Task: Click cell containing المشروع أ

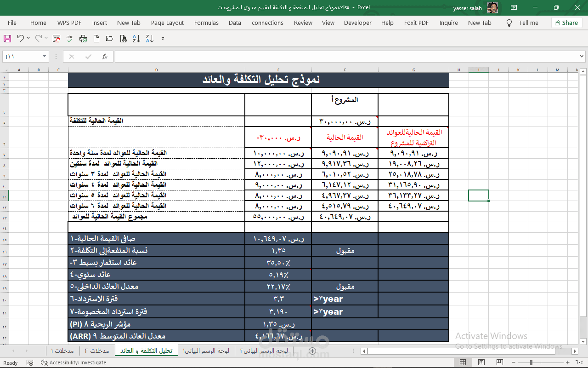Action: pyautogui.click(x=345, y=105)
